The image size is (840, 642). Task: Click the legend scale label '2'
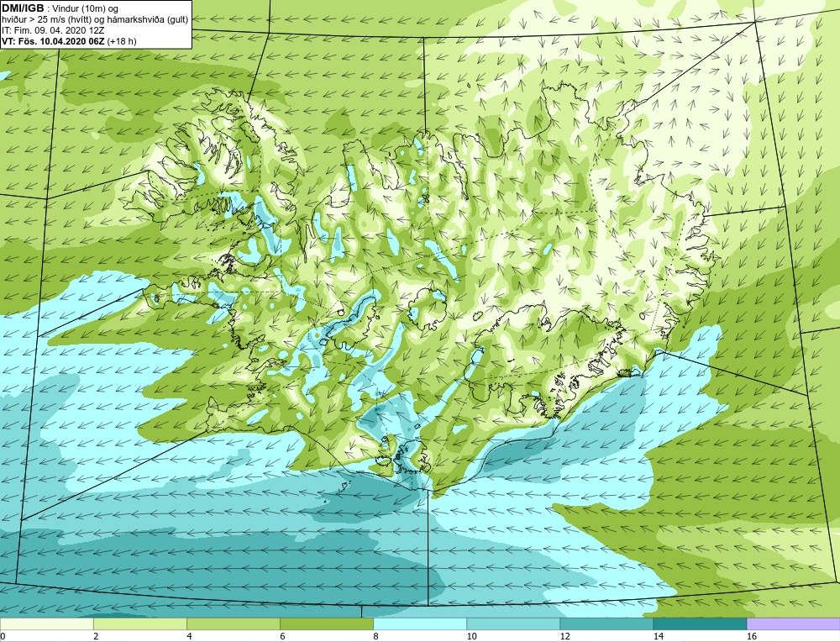coord(96,636)
